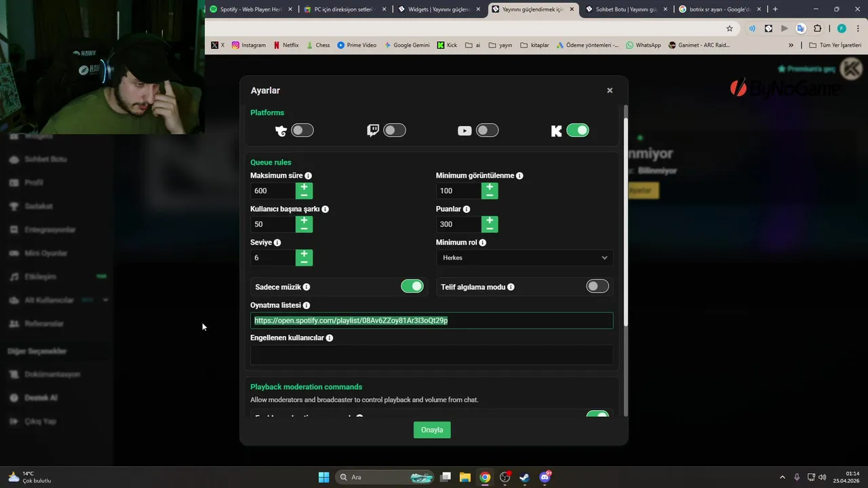Open Windows Start menu
The width and height of the screenshot is (868, 488).
(x=323, y=477)
